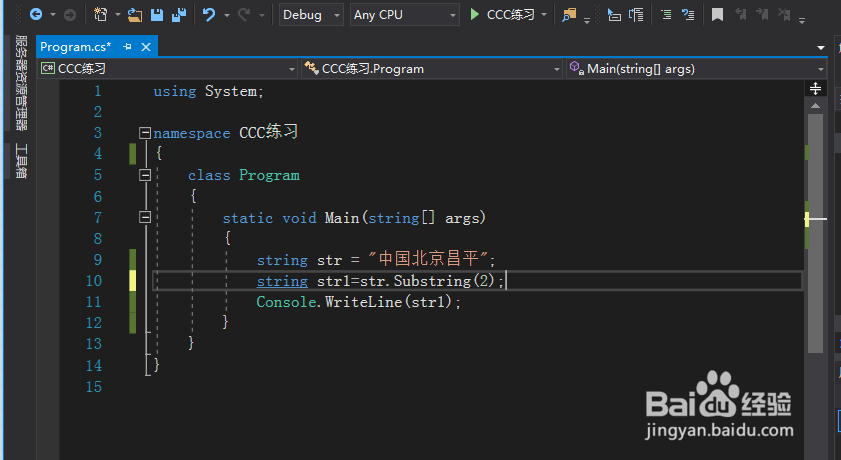This screenshot has height=460, width=841.
Task: Click the New Project toolbar icon
Action: [x=100, y=14]
